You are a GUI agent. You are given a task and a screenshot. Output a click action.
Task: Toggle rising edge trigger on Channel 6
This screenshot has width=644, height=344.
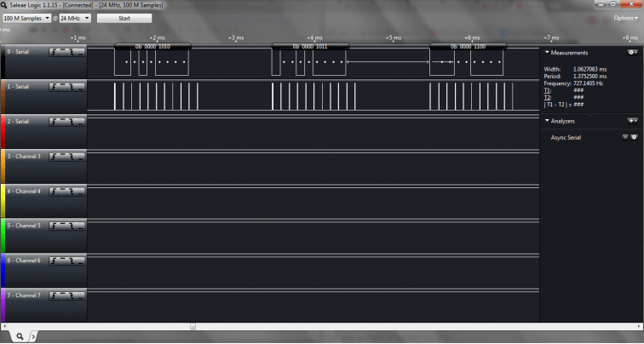point(54,261)
